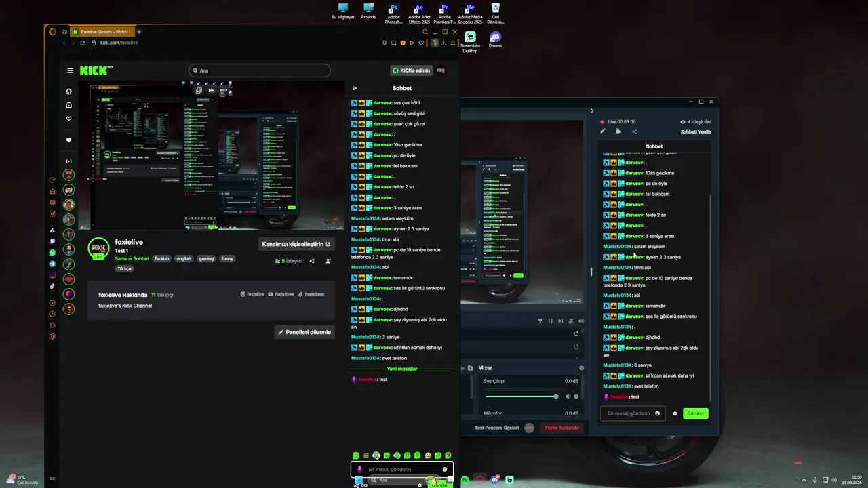Screen dimensions: 868x488
Task: Click the filter icon above Streamlabs sources
Action: coord(540,321)
